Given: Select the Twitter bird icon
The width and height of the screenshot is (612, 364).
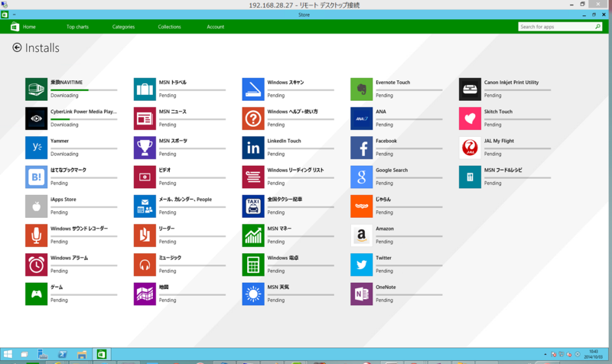Looking at the screenshot, I should pyautogui.click(x=361, y=265).
